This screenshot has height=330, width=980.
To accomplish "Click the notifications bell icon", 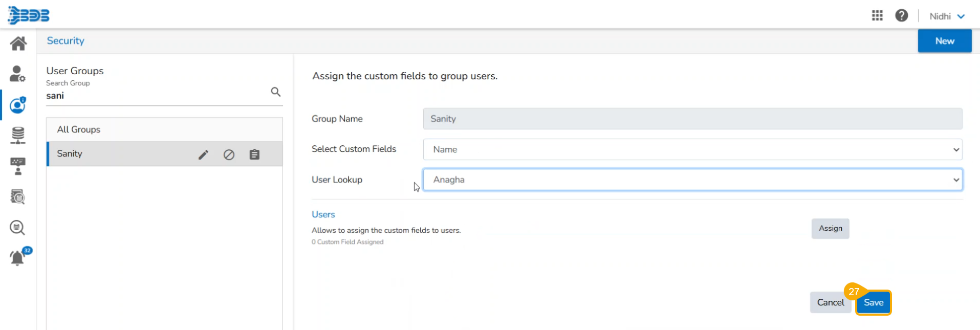I will pos(17,257).
